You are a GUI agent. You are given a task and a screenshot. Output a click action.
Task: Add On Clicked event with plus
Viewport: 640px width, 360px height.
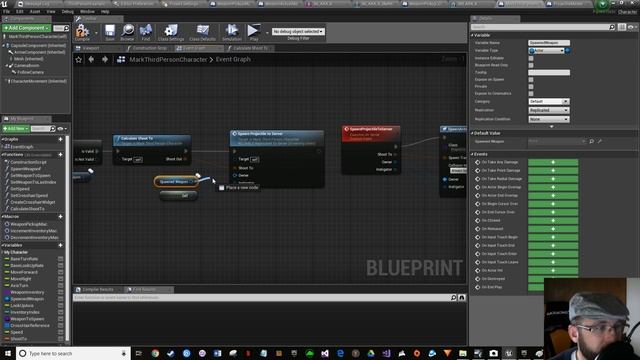coord(553,220)
